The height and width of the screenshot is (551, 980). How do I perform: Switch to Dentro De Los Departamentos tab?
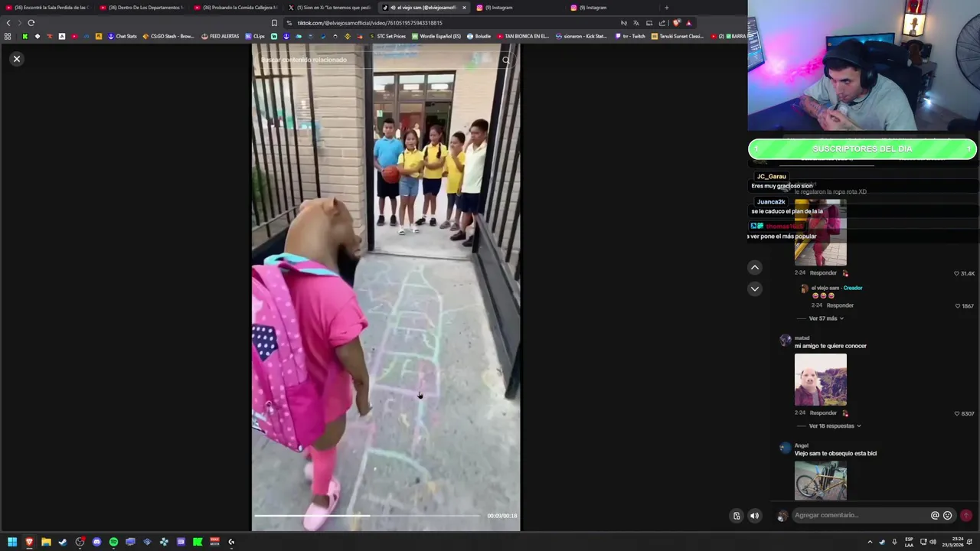point(142,8)
